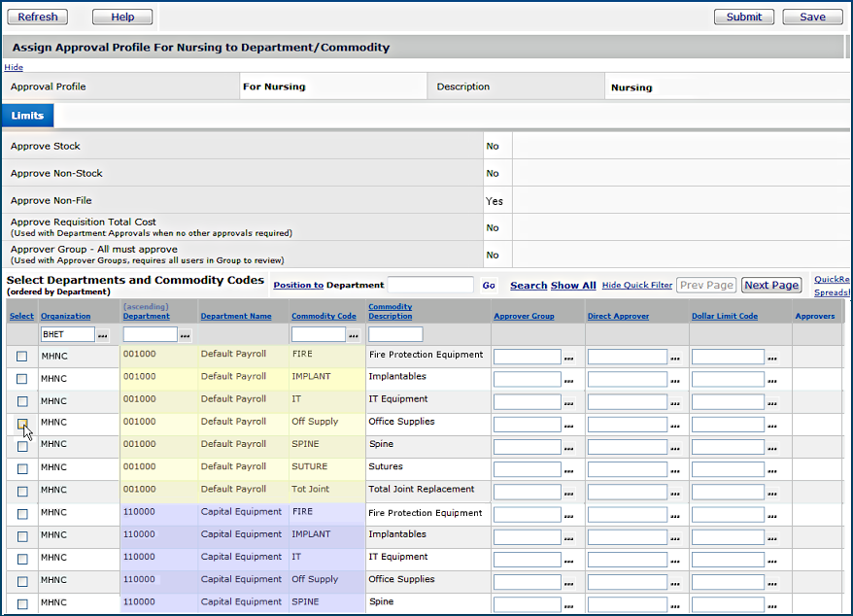Open Direct Approver lookup for Capital Equipment IMPLANT row

click(674, 536)
